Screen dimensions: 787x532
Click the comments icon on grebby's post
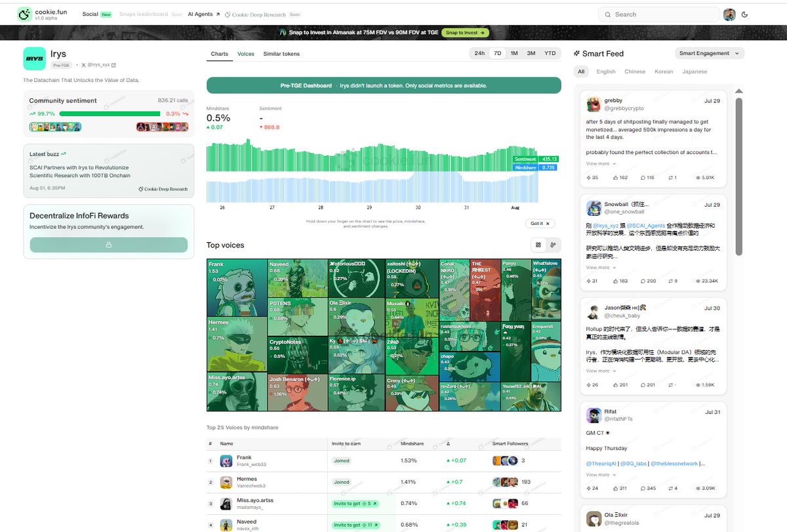643,178
